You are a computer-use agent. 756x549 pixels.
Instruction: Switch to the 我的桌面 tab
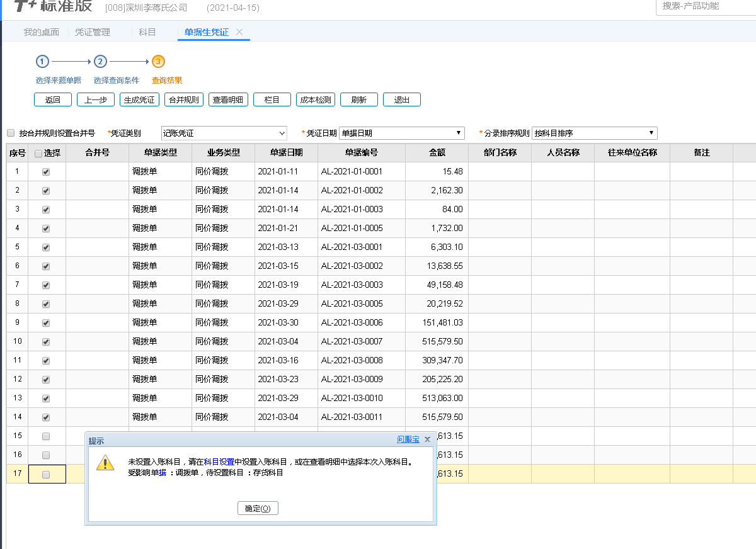click(x=42, y=32)
